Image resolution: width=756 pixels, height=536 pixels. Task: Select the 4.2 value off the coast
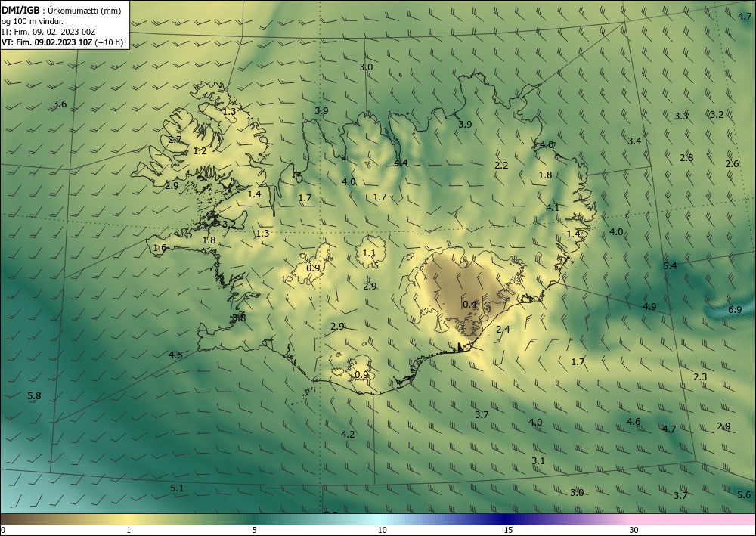(x=348, y=434)
